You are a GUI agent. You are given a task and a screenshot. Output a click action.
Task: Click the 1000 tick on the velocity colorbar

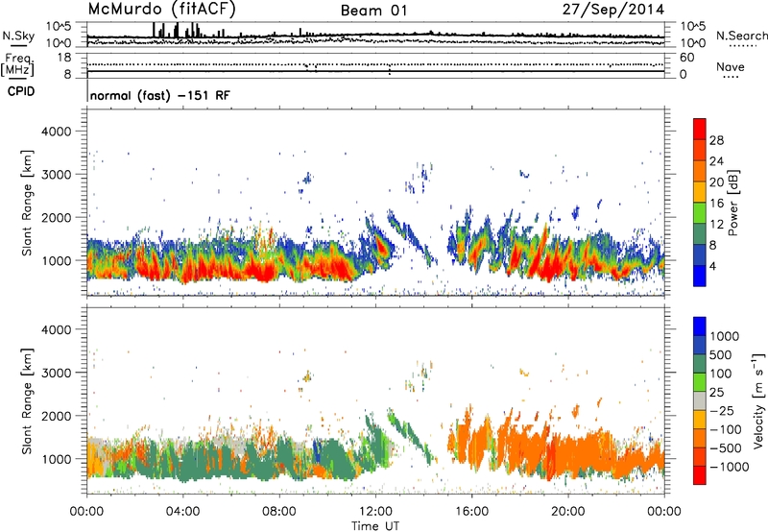(725, 336)
